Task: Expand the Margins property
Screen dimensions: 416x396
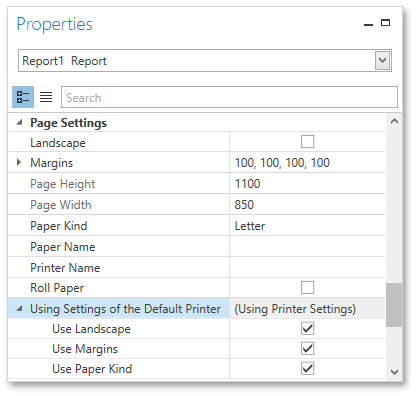Action: pos(19,162)
